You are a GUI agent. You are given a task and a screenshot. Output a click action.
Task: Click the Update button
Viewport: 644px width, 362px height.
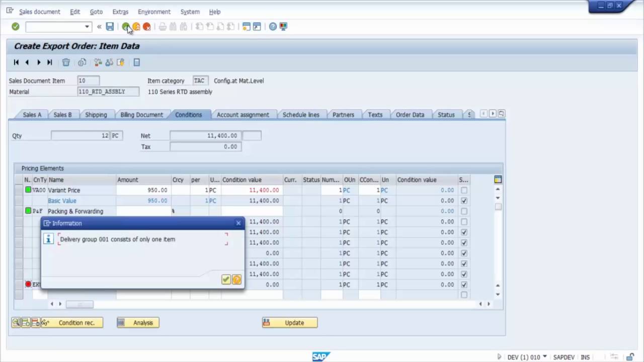point(290,323)
